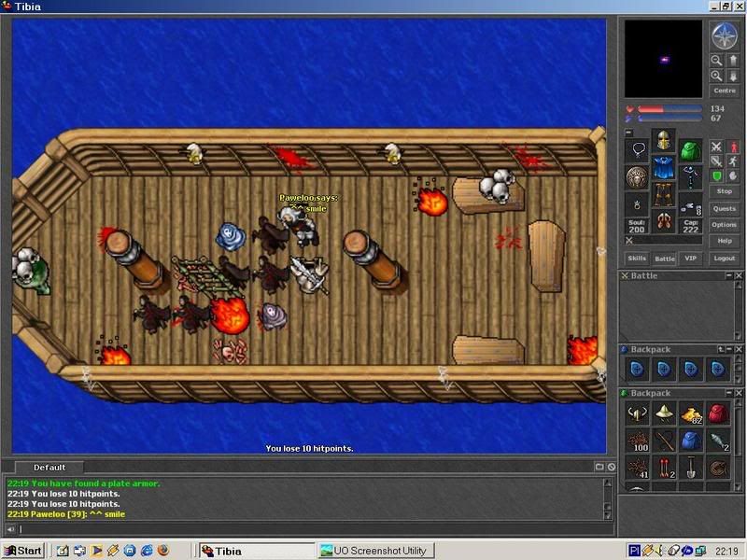Centre the minimap on the player
The height and width of the screenshot is (560, 747).
[x=725, y=91]
